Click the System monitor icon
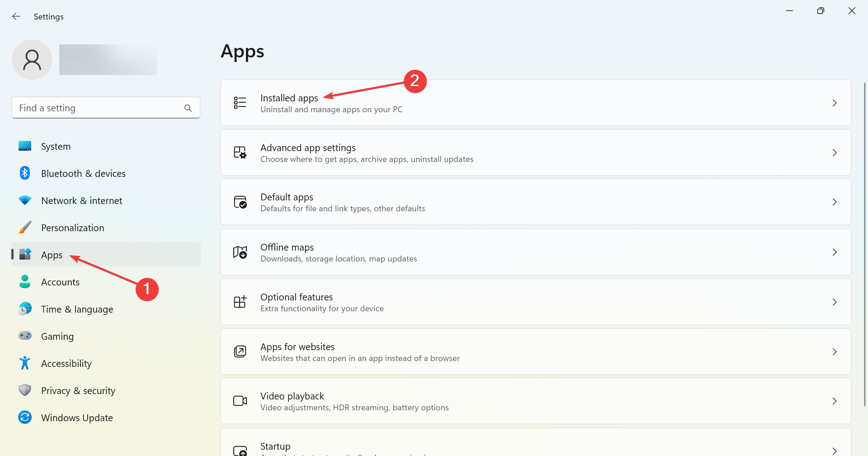The height and width of the screenshot is (456, 868). coord(25,146)
